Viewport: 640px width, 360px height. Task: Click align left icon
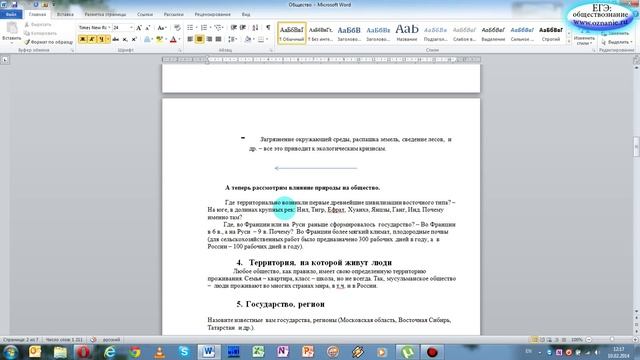[x=190, y=39]
